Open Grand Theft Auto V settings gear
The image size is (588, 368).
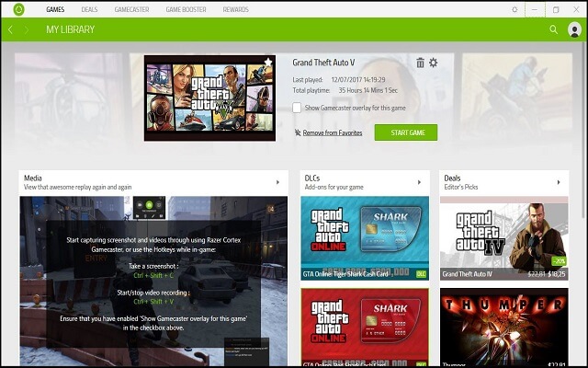[434, 63]
